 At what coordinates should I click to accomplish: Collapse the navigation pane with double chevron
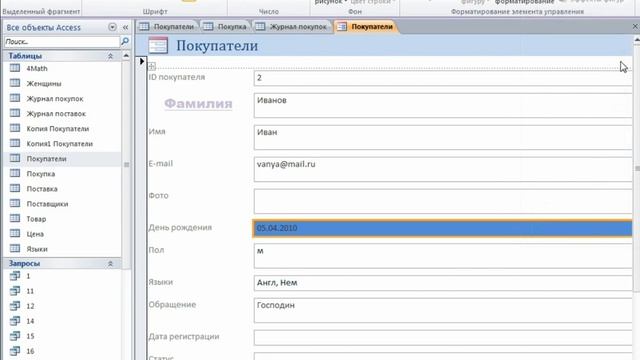[125, 27]
